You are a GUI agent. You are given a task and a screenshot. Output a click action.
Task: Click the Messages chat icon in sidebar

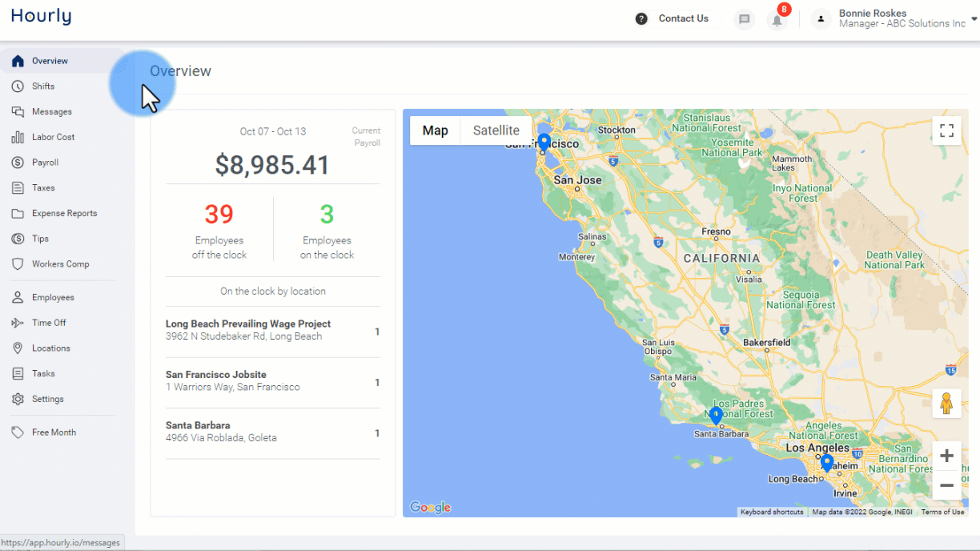(18, 112)
